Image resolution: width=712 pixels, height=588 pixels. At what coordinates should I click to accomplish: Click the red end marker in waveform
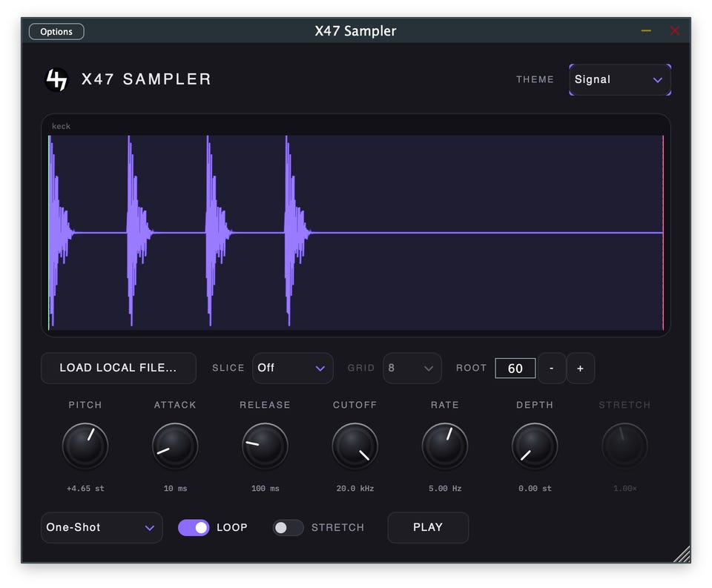point(663,233)
